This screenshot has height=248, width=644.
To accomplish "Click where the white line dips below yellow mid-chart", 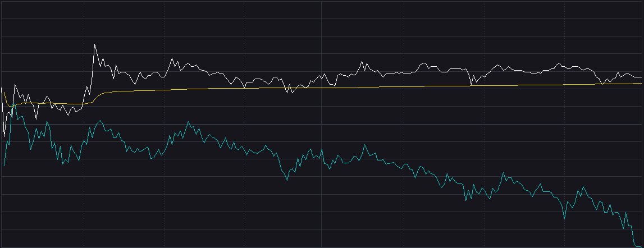I will click(288, 92).
